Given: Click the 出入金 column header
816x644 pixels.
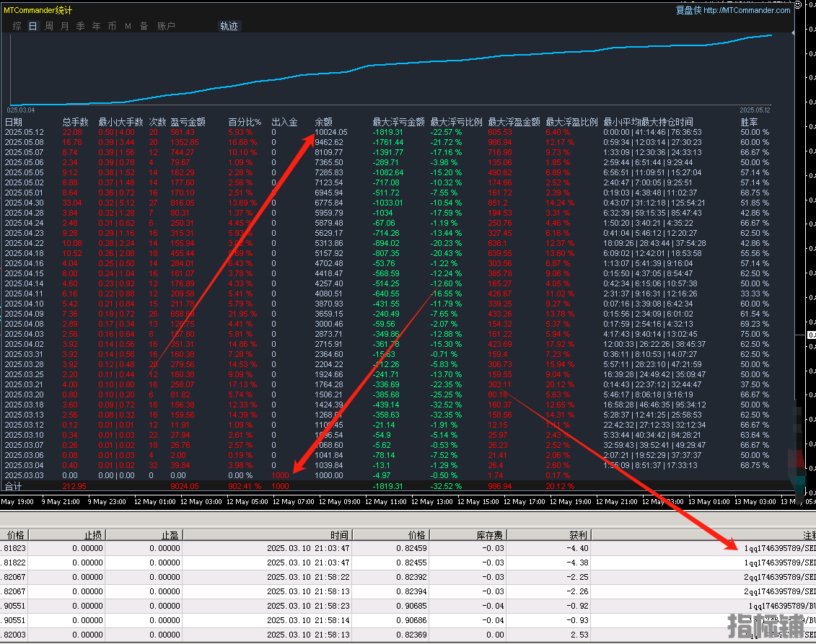Looking at the screenshot, I should pyautogui.click(x=285, y=123).
